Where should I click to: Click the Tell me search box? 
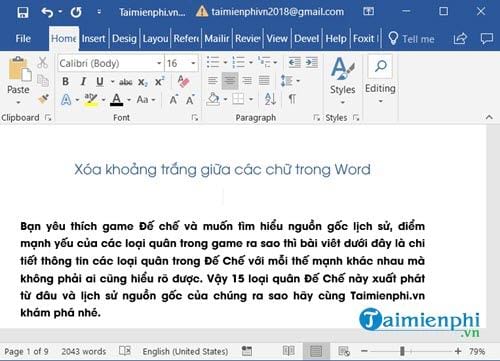(x=412, y=39)
